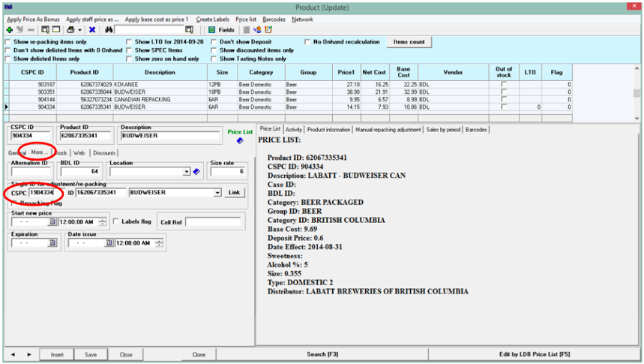Check Show discounted items only
The width and height of the screenshot is (644, 364).
(x=214, y=50)
